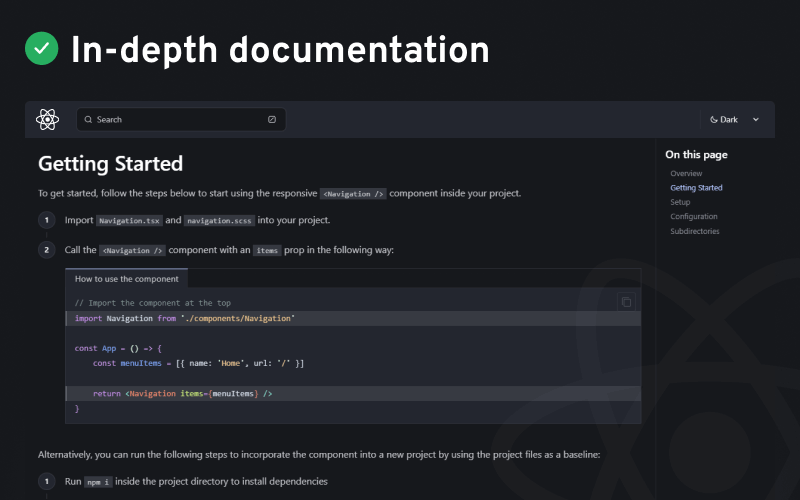Jump to Overview in On this page
800x500 pixels.
(686, 174)
